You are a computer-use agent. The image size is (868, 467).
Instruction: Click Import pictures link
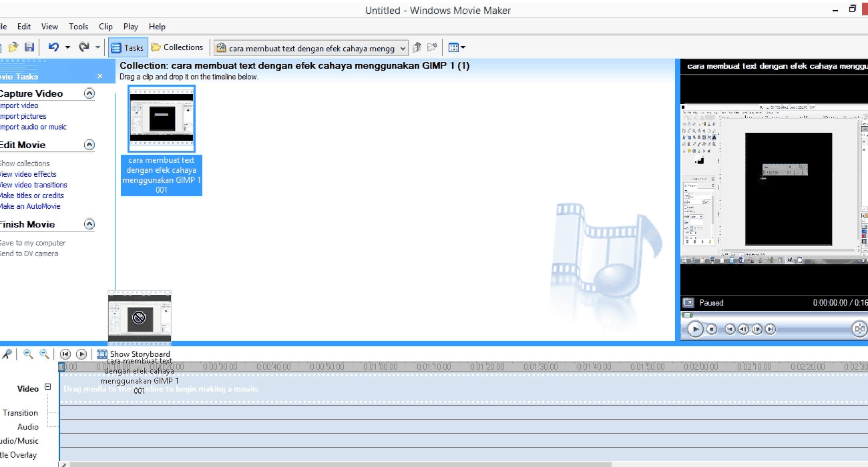tap(23, 116)
